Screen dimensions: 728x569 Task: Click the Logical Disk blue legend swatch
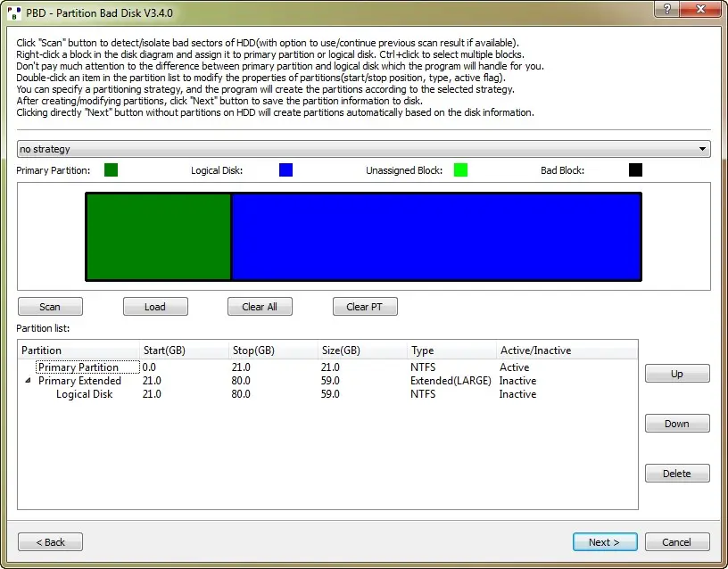[x=285, y=169]
